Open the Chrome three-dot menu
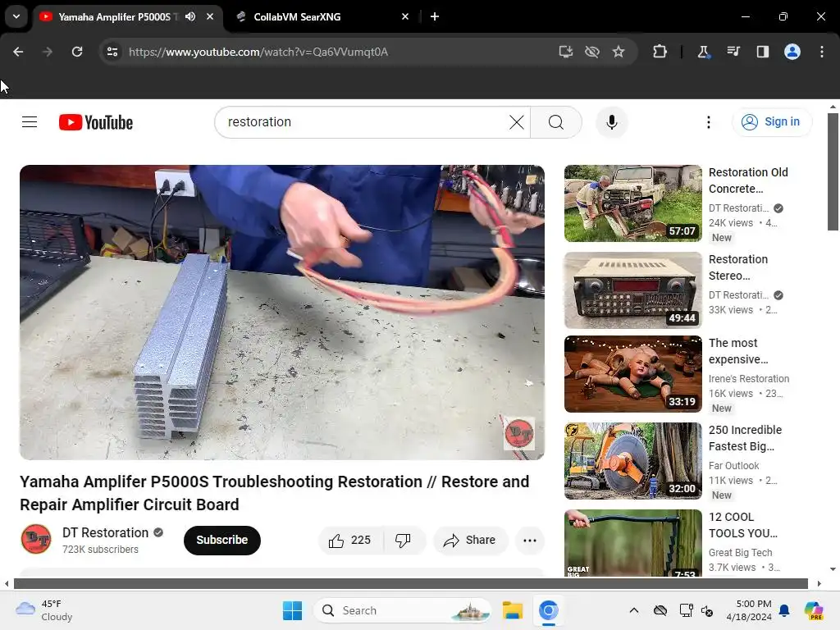 822,52
